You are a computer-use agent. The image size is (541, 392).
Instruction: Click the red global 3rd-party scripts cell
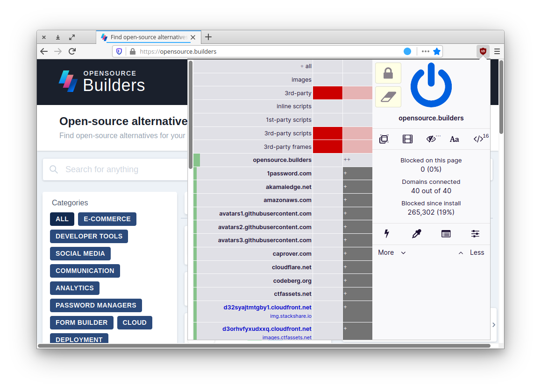[327, 133]
